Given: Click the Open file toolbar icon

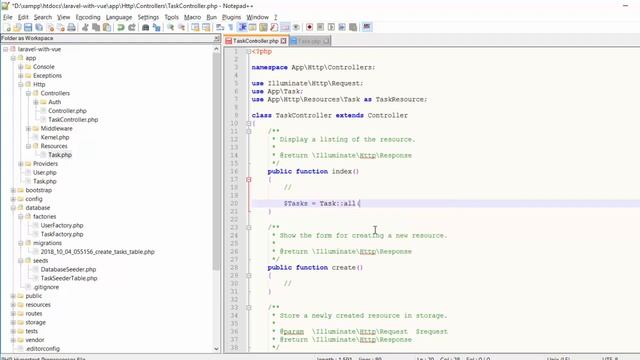Looking at the screenshot, I should 17,27.
